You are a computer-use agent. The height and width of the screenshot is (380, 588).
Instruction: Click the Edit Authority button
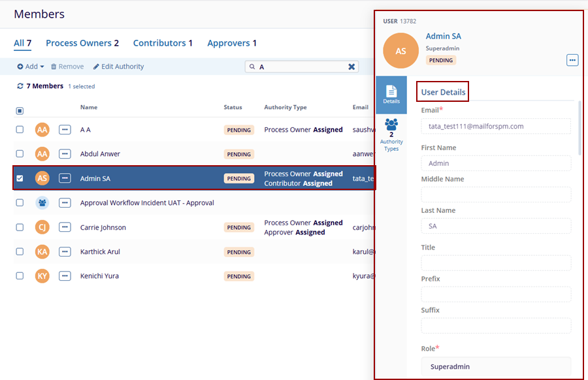tap(118, 67)
